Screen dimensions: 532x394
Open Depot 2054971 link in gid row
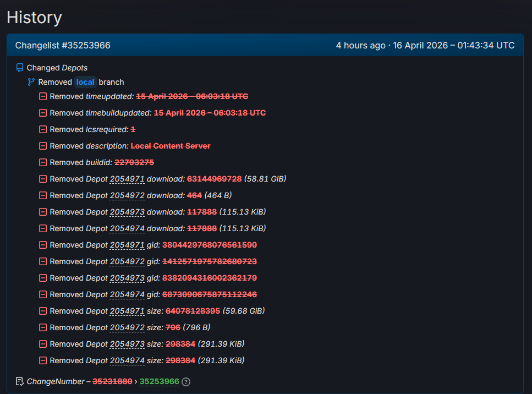(x=127, y=245)
